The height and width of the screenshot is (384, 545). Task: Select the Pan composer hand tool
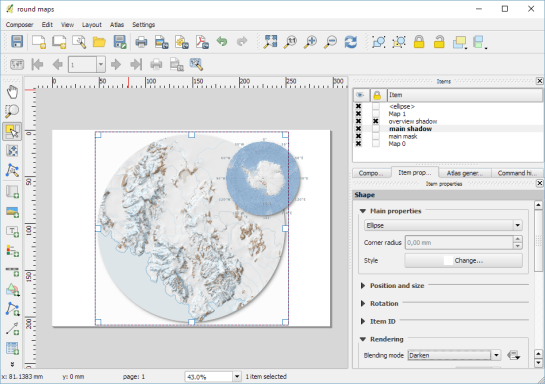coord(13,92)
